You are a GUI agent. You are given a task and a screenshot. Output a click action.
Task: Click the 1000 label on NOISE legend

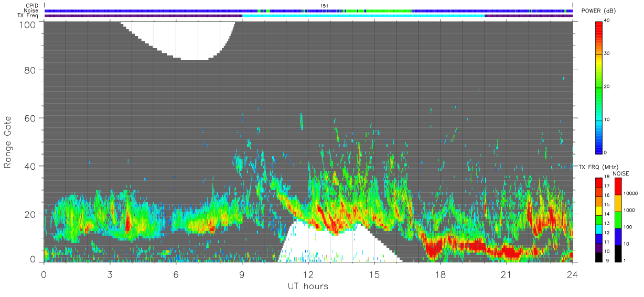pos(630,210)
